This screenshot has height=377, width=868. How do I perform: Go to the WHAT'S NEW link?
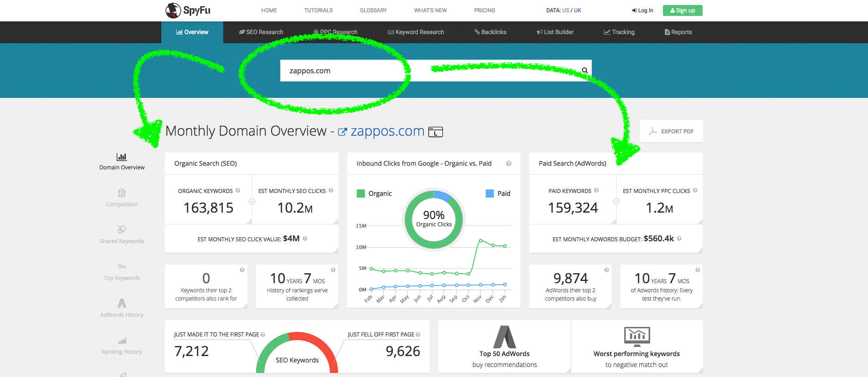coord(430,10)
